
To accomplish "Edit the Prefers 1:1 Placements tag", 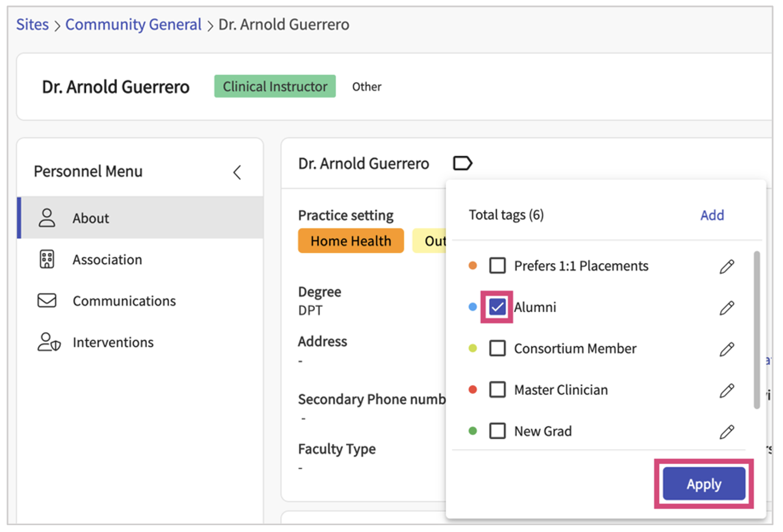I will 726,267.
